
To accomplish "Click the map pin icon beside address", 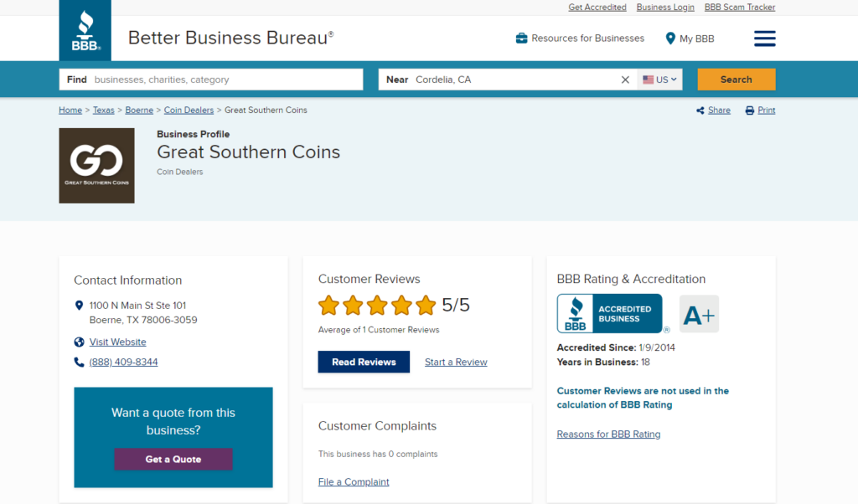I will (79, 306).
